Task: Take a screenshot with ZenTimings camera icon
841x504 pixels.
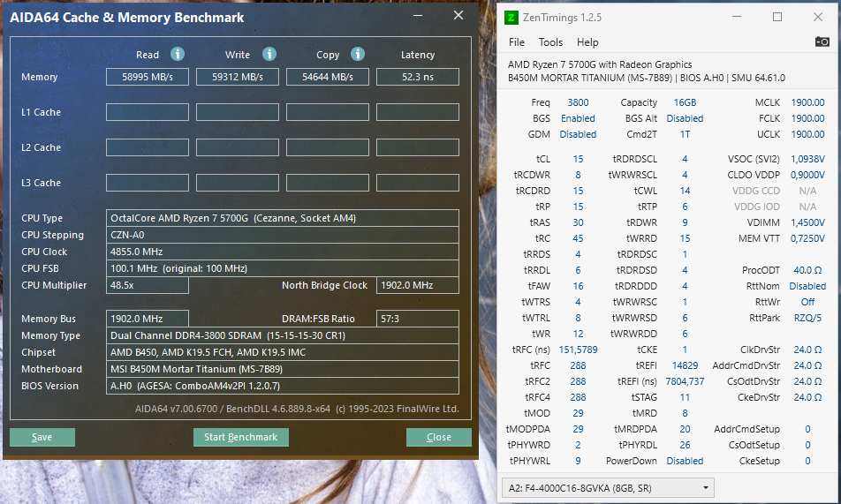Action: [x=822, y=41]
